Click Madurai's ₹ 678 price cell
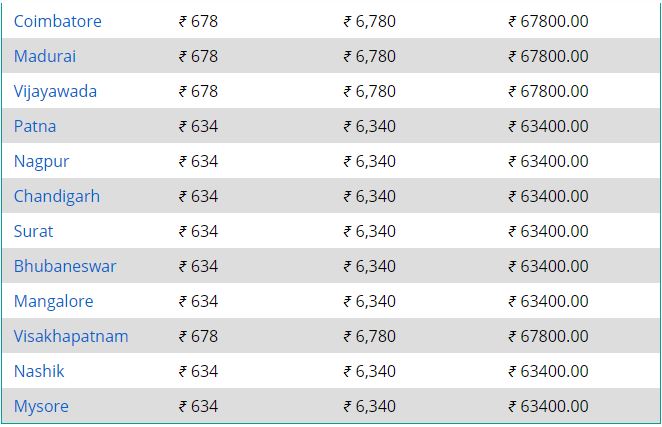The height and width of the screenshot is (427, 662). point(198,56)
